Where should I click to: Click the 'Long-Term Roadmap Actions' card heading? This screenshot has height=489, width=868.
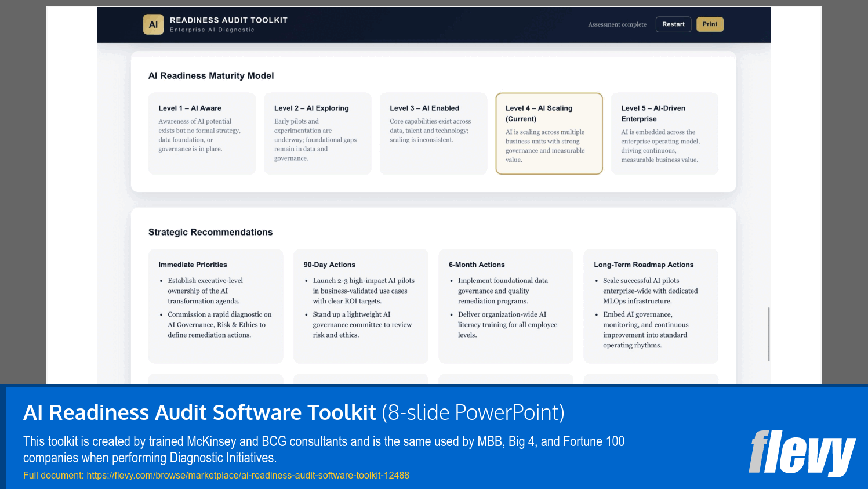(644, 265)
